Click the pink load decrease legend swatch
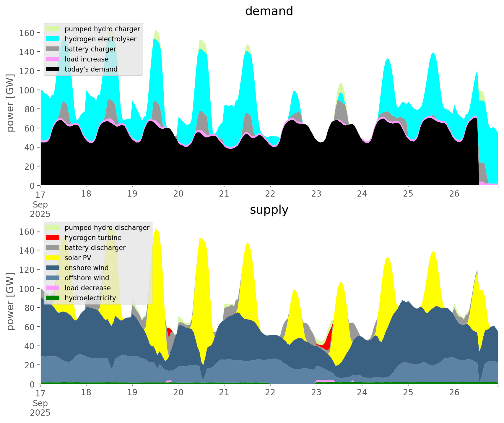Screen dimensions: 504x423 [x=53, y=288]
